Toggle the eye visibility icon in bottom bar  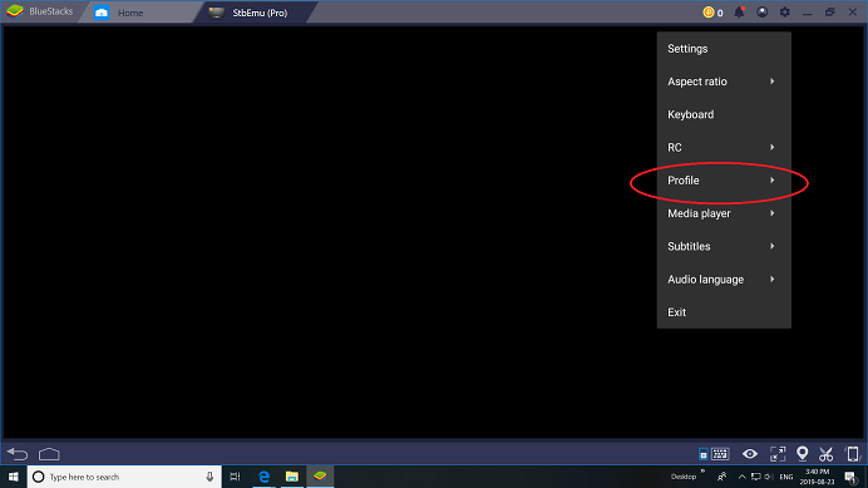pos(750,454)
